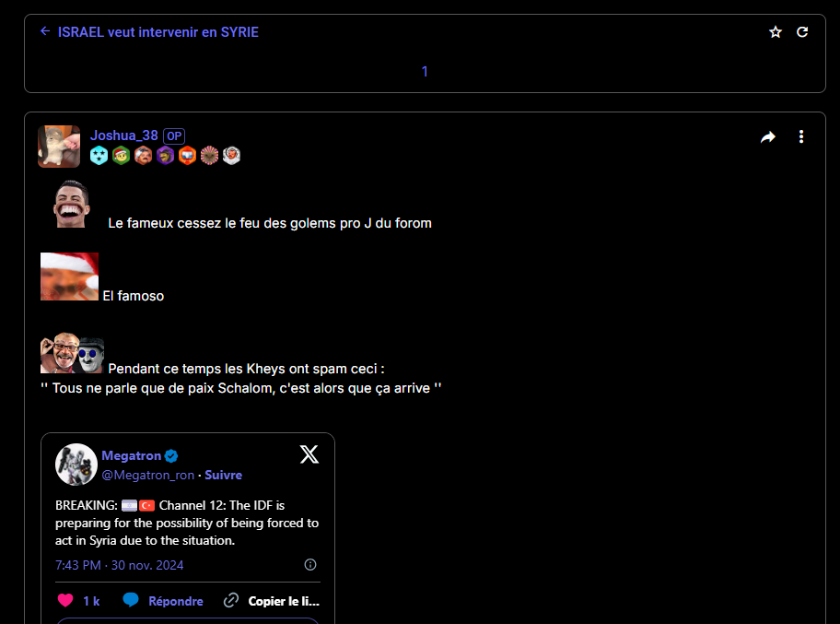Click the laughing face sticker image
840x624 pixels.
pos(71,205)
